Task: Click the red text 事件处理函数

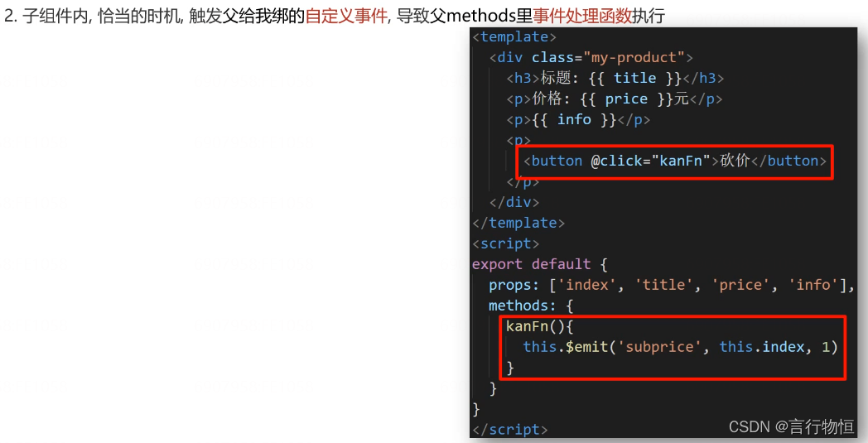Action: pos(581,16)
